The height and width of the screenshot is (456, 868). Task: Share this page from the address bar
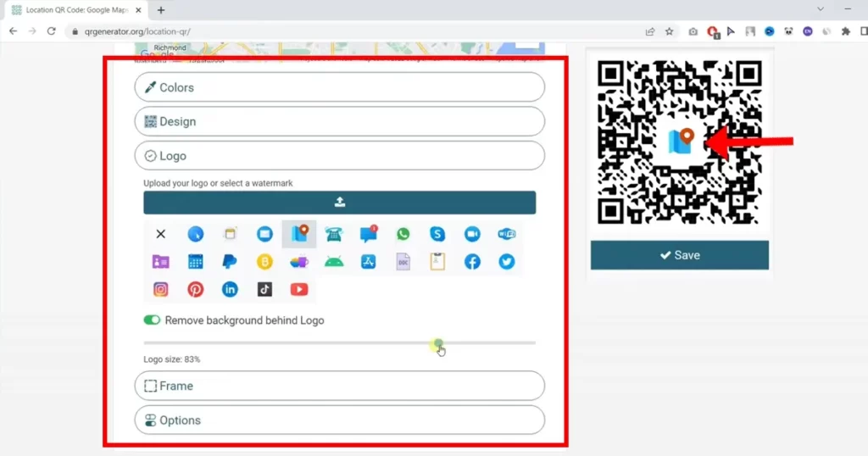[x=650, y=31]
